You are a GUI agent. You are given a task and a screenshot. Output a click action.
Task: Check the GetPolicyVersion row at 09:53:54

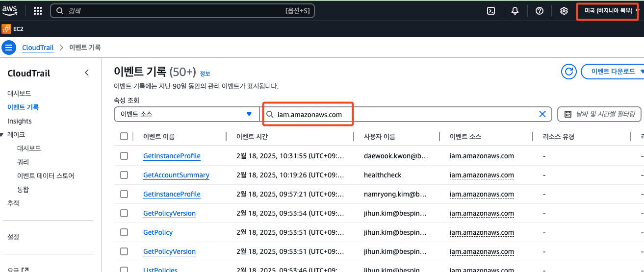coord(124,213)
